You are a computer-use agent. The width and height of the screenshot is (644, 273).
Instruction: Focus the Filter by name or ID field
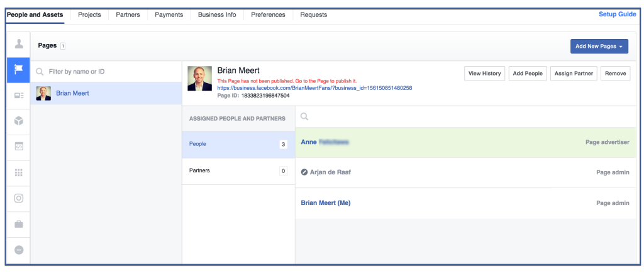pos(106,72)
